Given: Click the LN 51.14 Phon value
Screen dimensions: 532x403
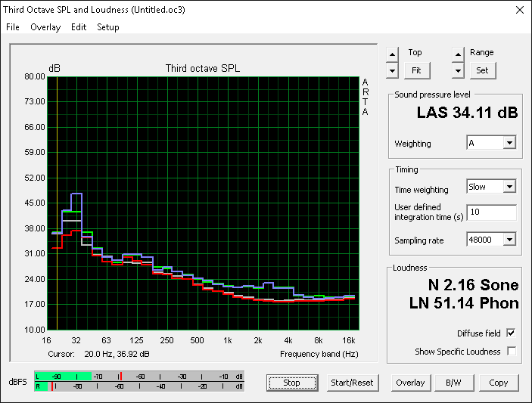Looking at the screenshot, I should (464, 303).
